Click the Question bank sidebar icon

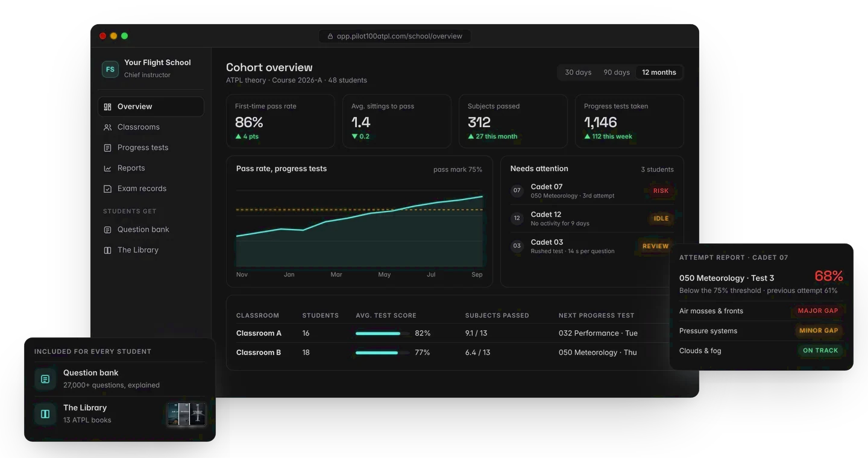(x=107, y=230)
